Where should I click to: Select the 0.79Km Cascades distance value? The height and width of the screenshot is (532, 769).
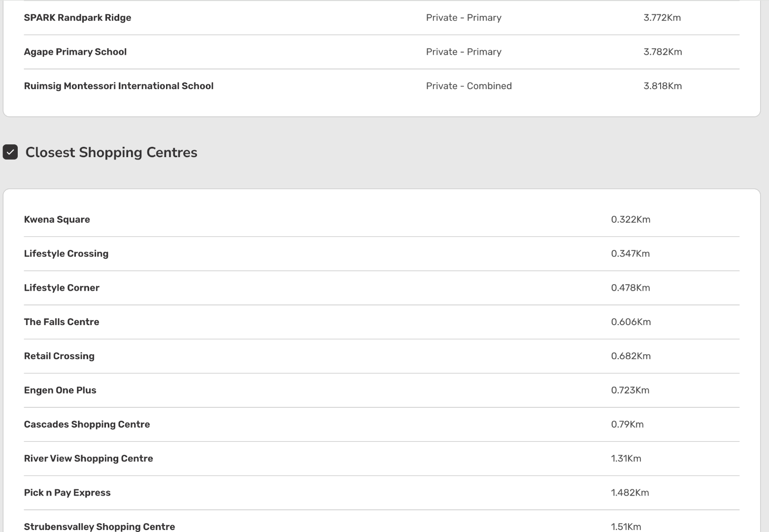(x=627, y=424)
